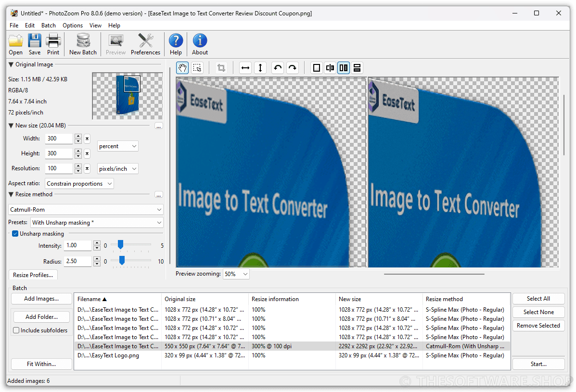Click the Save floppy disk icon
Image resolution: width=576 pixels, height=392 pixels.
[x=35, y=44]
